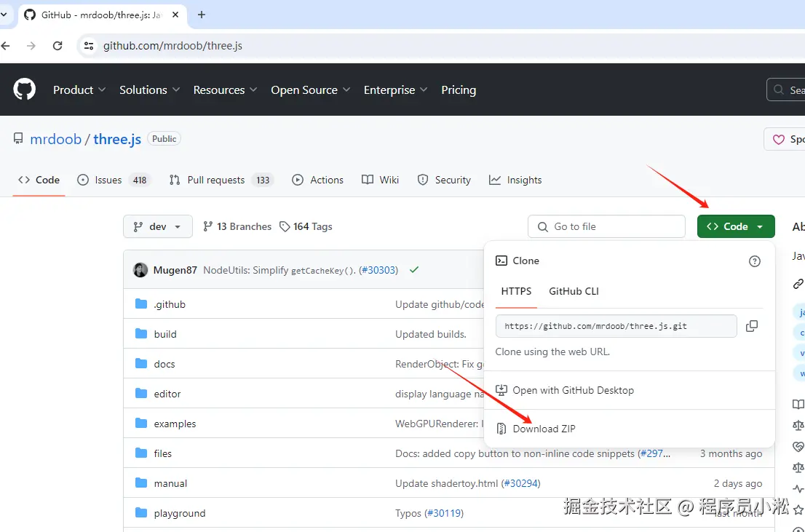Click the GitHub Octocat logo

coord(24,90)
